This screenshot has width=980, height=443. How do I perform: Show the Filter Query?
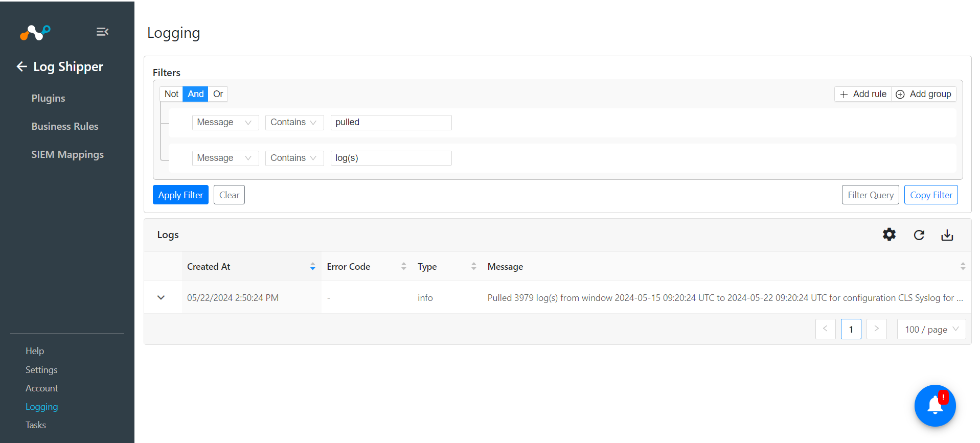coord(871,195)
